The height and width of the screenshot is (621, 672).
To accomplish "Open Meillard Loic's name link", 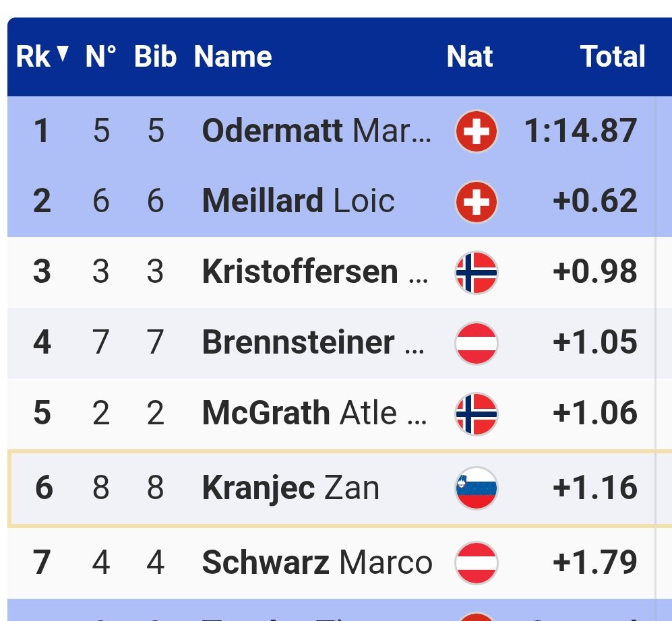I will [x=298, y=201].
